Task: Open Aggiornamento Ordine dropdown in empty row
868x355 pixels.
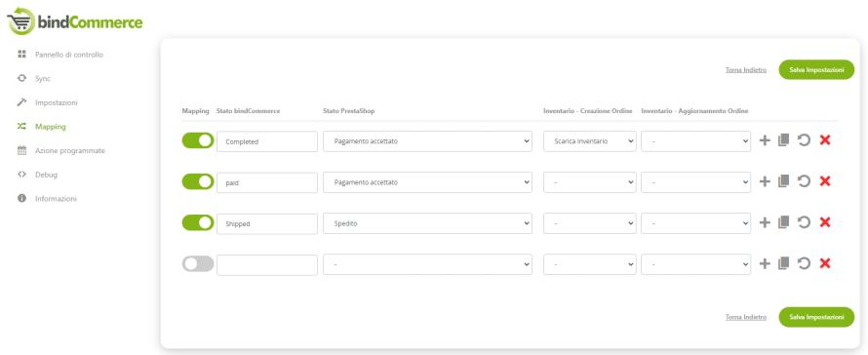Action: click(695, 264)
